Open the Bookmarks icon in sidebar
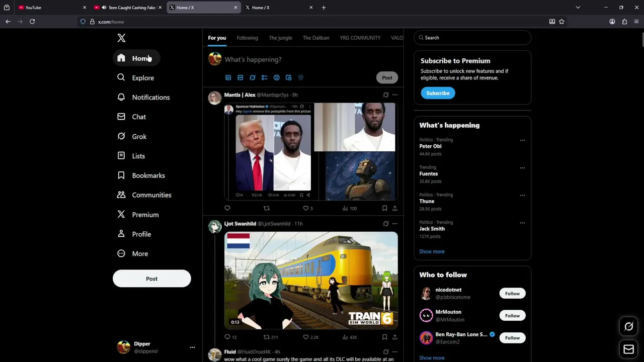Image resolution: width=644 pixels, height=362 pixels. 121,175
